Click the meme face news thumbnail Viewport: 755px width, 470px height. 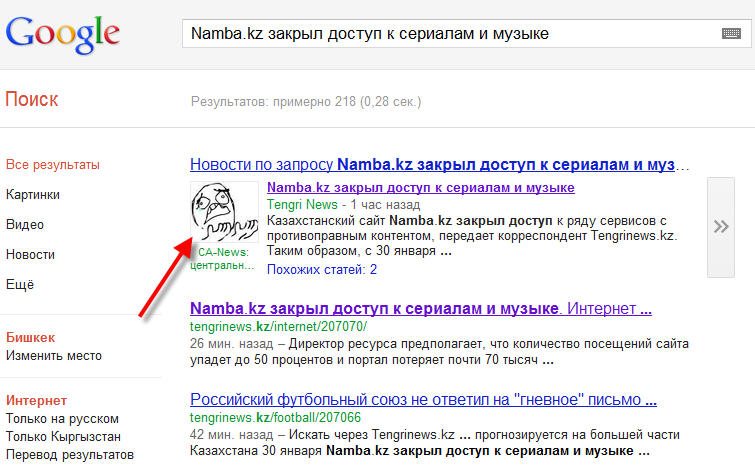click(222, 212)
